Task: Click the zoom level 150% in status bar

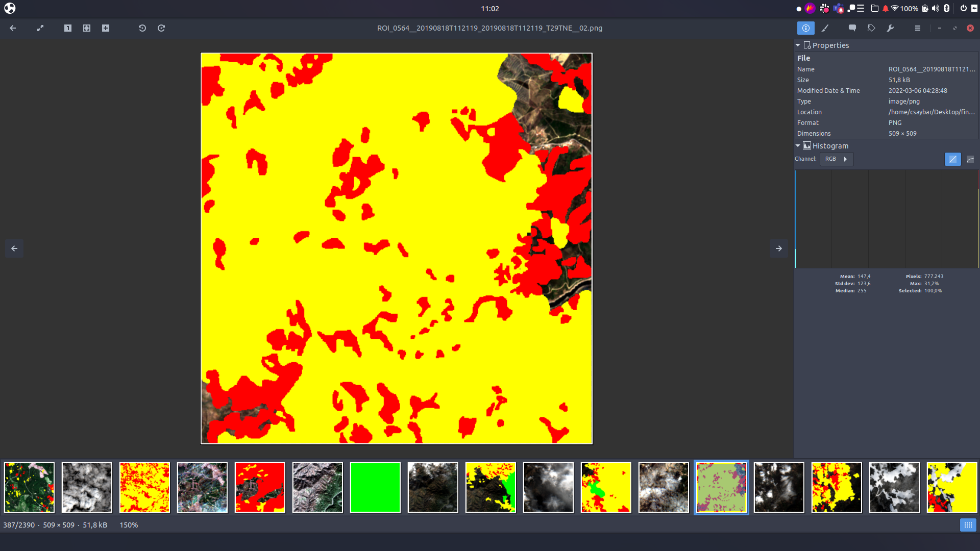Action: (129, 525)
